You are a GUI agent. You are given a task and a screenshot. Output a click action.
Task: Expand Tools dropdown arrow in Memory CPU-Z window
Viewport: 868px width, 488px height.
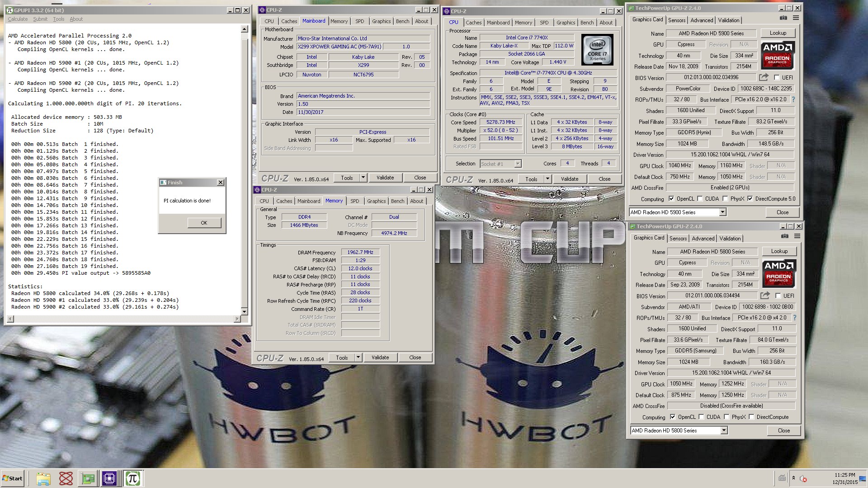[358, 357]
